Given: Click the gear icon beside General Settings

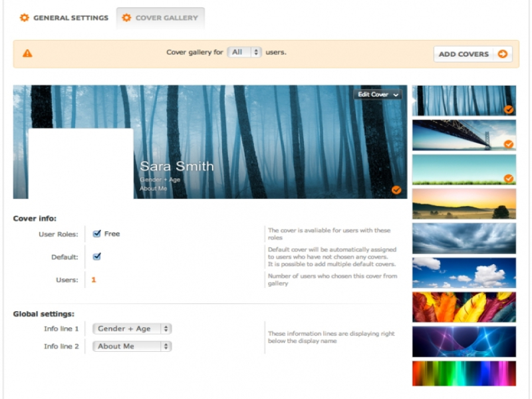Looking at the screenshot, I should click(25, 18).
